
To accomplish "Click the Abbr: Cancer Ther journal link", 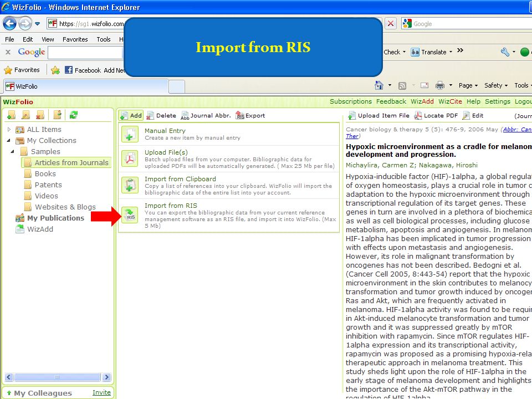I will (518, 129).
